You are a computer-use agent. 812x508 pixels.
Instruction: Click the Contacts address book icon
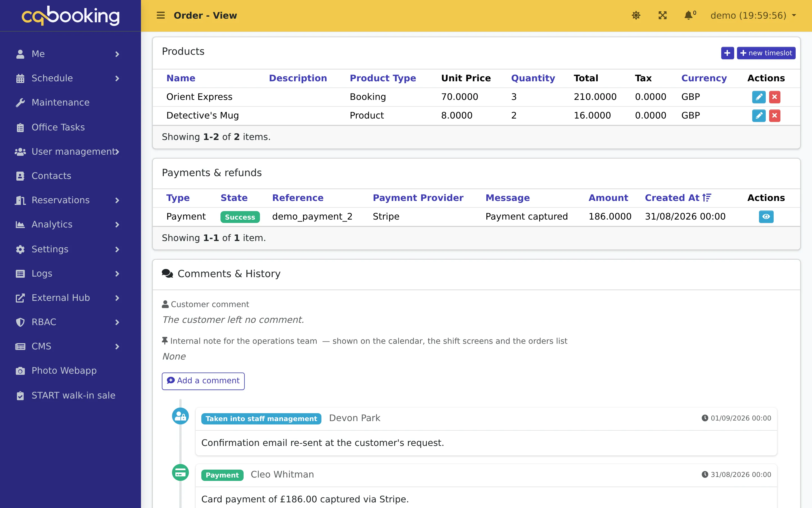pyautogui.click(x=20, y=176)
